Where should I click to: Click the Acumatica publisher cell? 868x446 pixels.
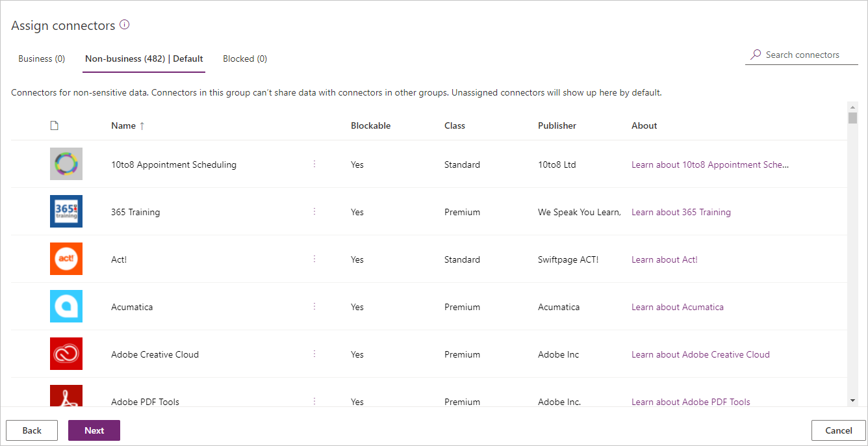click(x=559, y=307)
